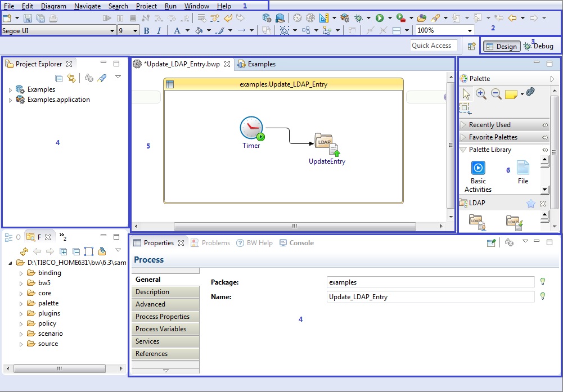The height and width of the screenshot is (392, 563).
Task: Open Process Variables section
Action: (165, 329)
